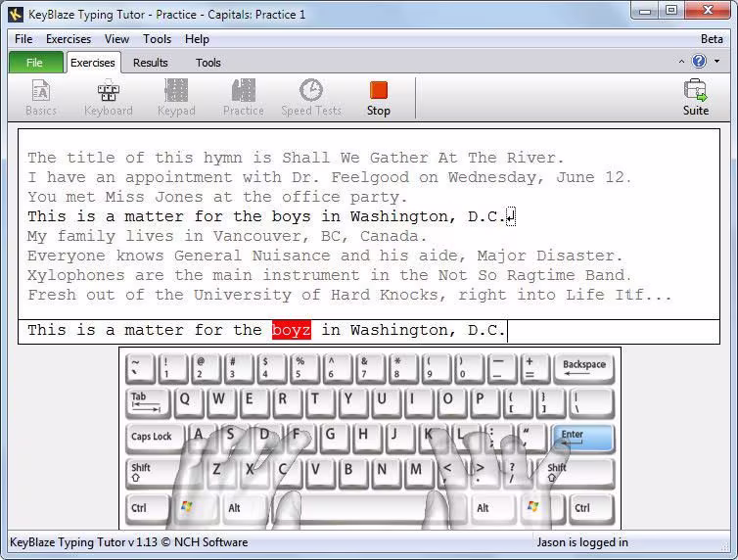Click the on-screen backslash key
Image resolution: width=738 pixels, height=560 pixels.
point(591,402)
